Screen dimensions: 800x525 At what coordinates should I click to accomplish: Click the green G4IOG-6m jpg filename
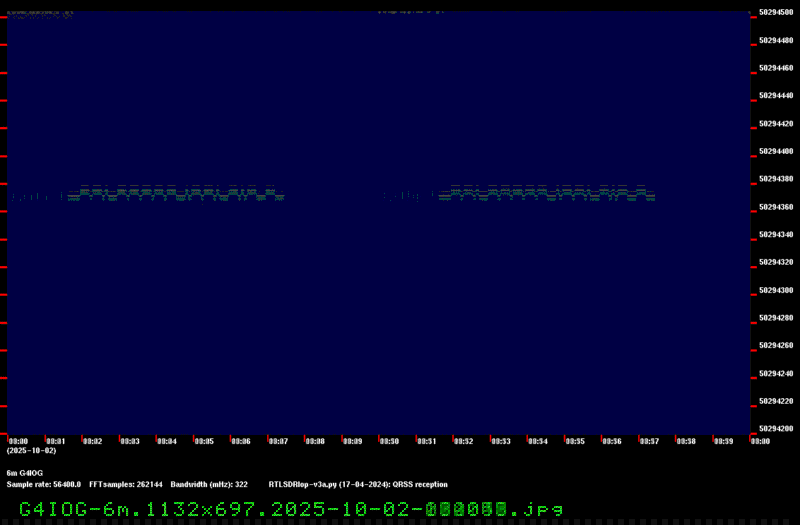tap(291, 509)
